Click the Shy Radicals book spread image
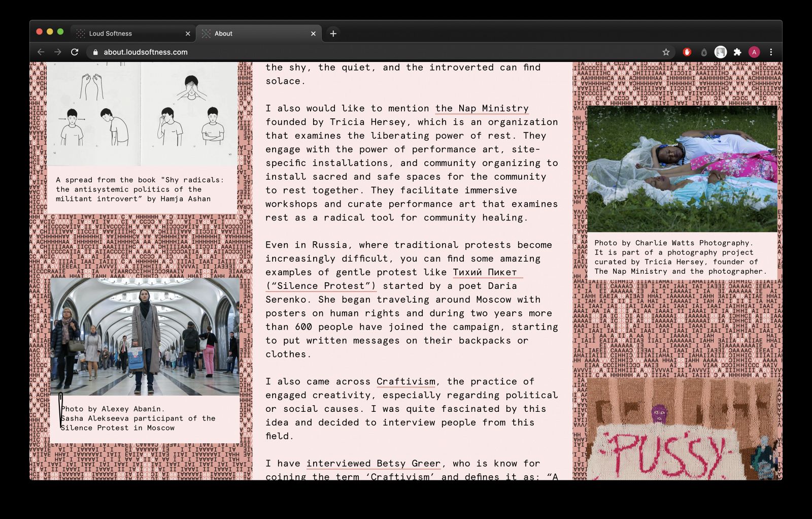This screenshot has width=812, height=519. [142, 114]
